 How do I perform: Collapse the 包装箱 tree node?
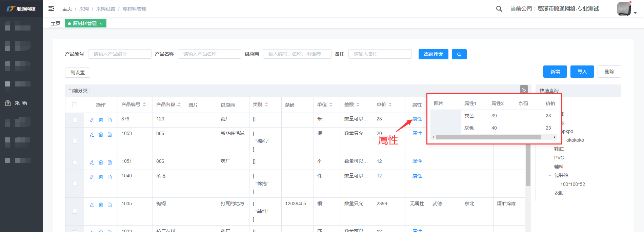(x=550, y=175)
